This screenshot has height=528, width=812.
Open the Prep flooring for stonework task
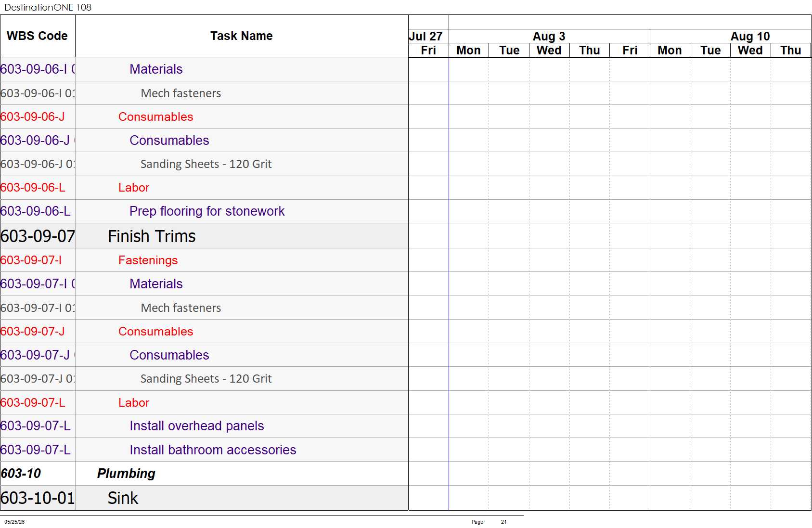(207, 211)
